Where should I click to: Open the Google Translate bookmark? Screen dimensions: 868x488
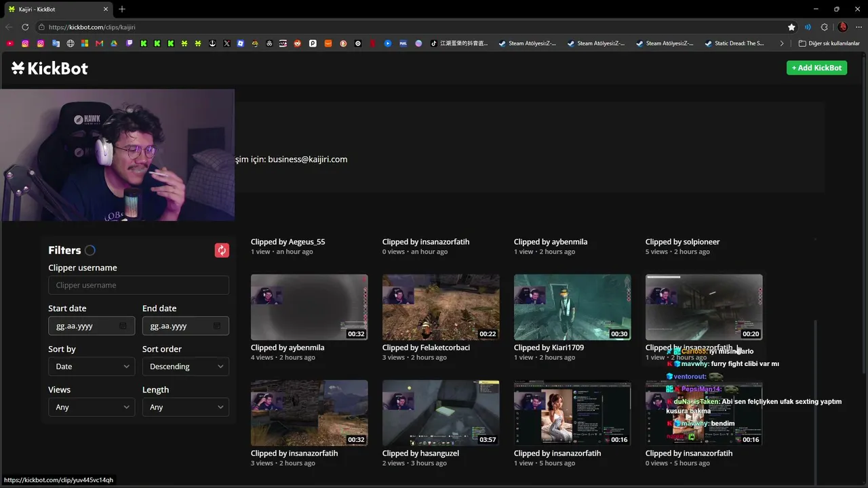click(56, 43)
